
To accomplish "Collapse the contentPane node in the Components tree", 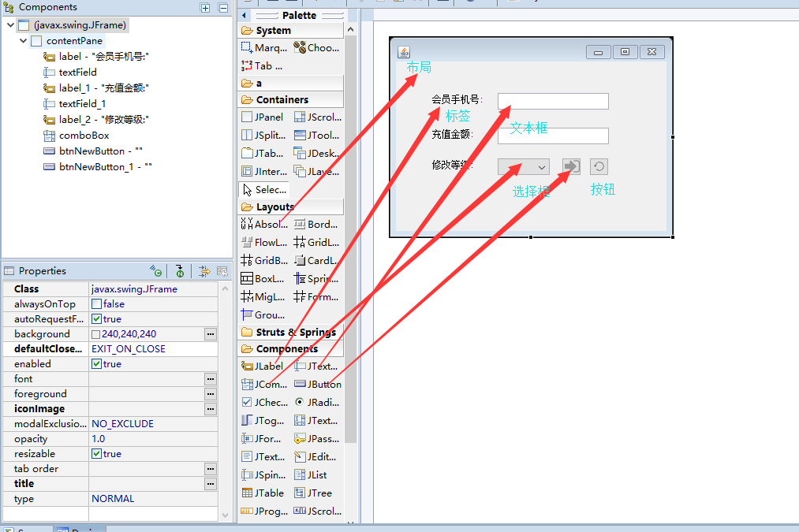I will (22, 40).
